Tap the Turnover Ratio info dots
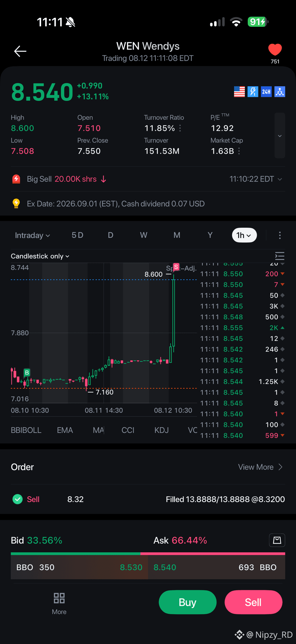 pos(180,128)
